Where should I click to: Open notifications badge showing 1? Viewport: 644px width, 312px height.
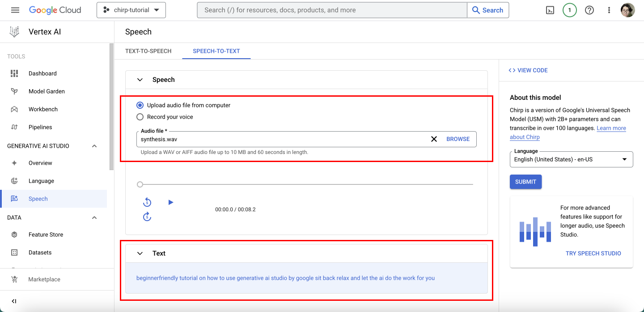(x=570, y=10)
